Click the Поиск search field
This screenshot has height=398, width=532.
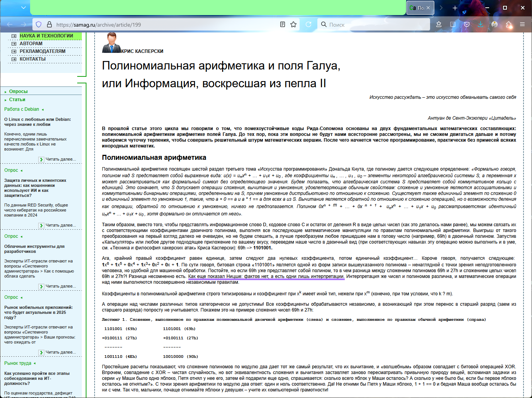coord(374,24)
